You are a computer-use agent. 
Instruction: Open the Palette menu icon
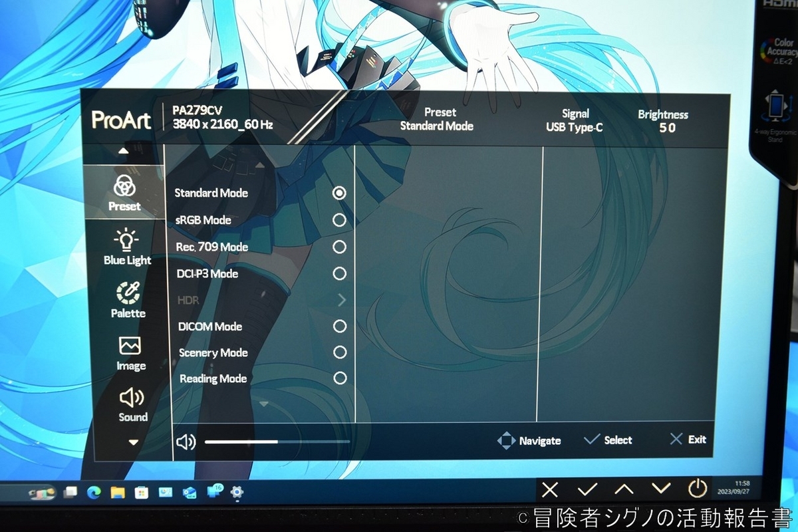pos(128,293)
